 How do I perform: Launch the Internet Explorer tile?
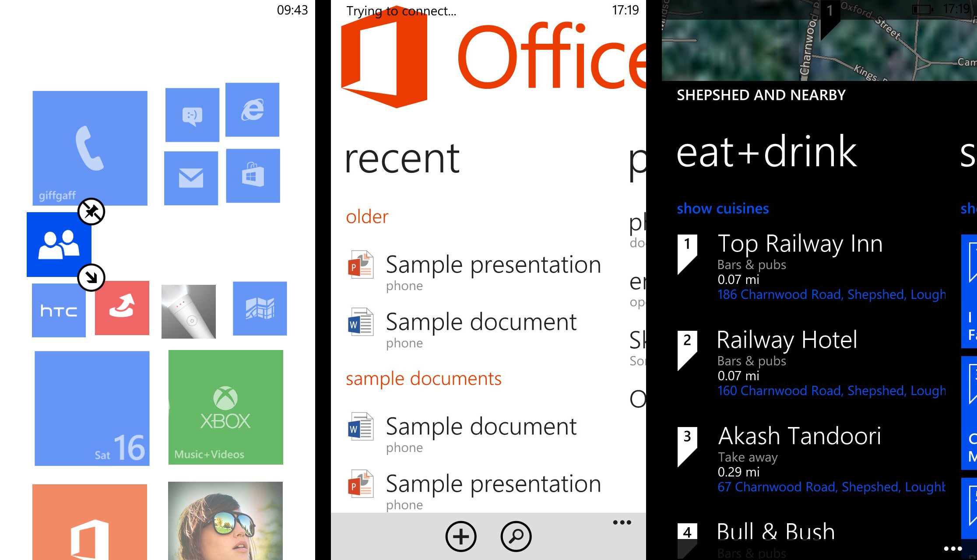tap(252, 110)
